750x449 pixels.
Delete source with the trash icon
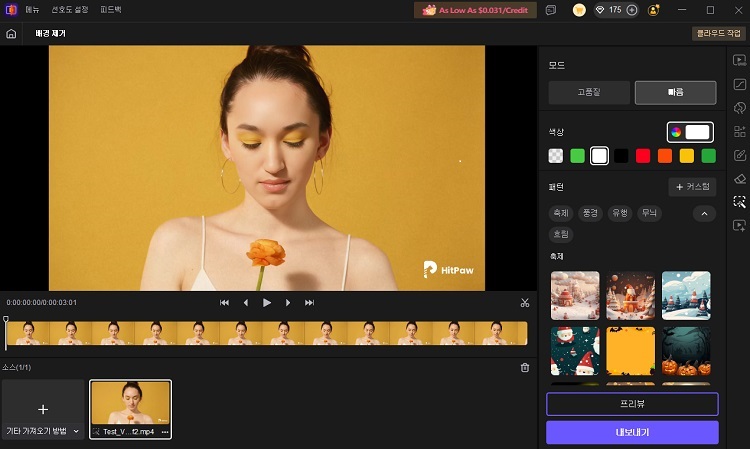click(x=525, y=368)
